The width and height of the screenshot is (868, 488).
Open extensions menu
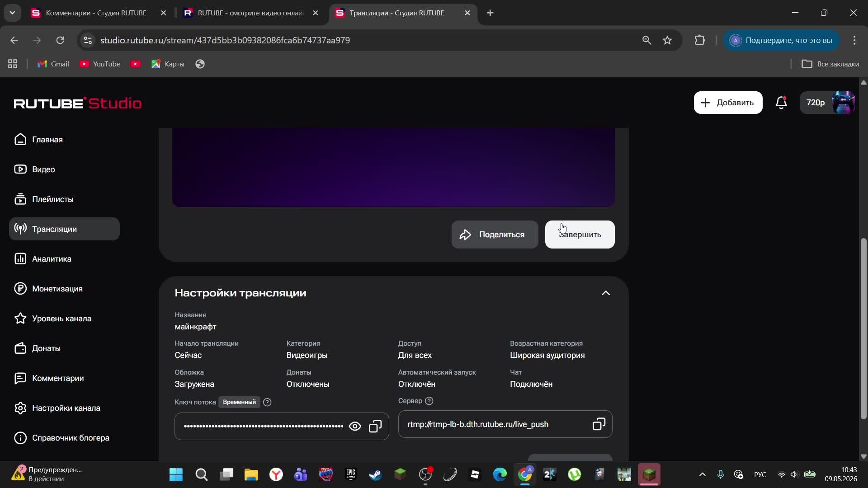coord(700,40)
